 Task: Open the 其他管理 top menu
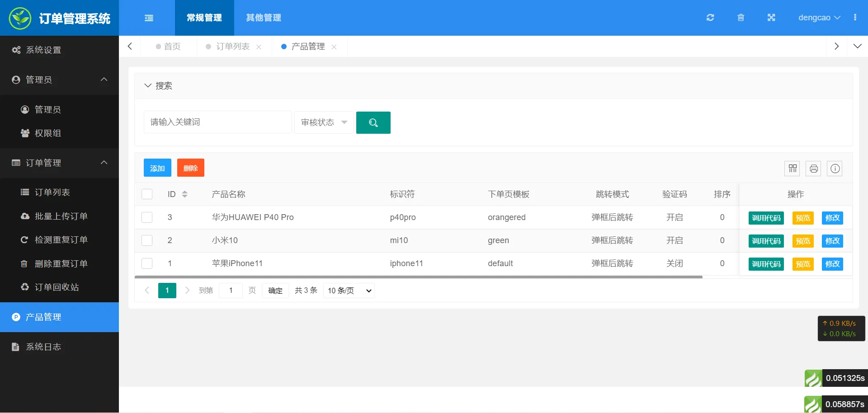(263, 18)
